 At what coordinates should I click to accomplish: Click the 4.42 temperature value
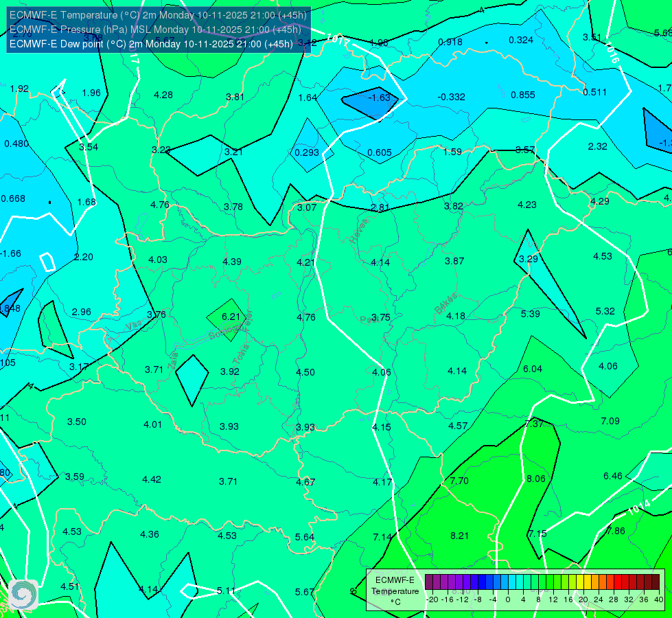152,479
